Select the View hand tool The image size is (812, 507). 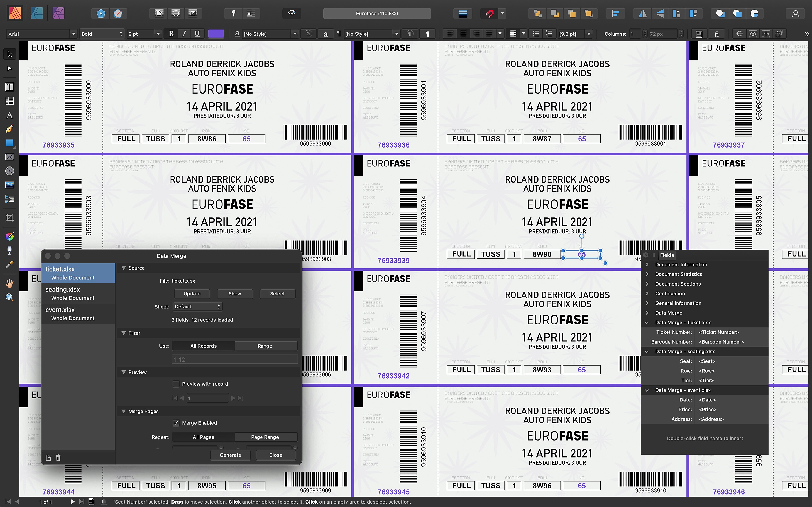point(10,283)
